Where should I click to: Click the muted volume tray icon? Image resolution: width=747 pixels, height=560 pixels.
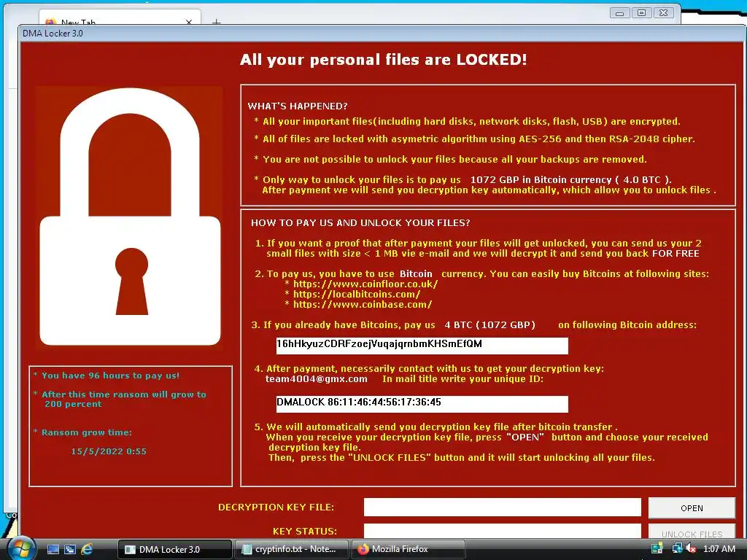(x=691, y=548)
